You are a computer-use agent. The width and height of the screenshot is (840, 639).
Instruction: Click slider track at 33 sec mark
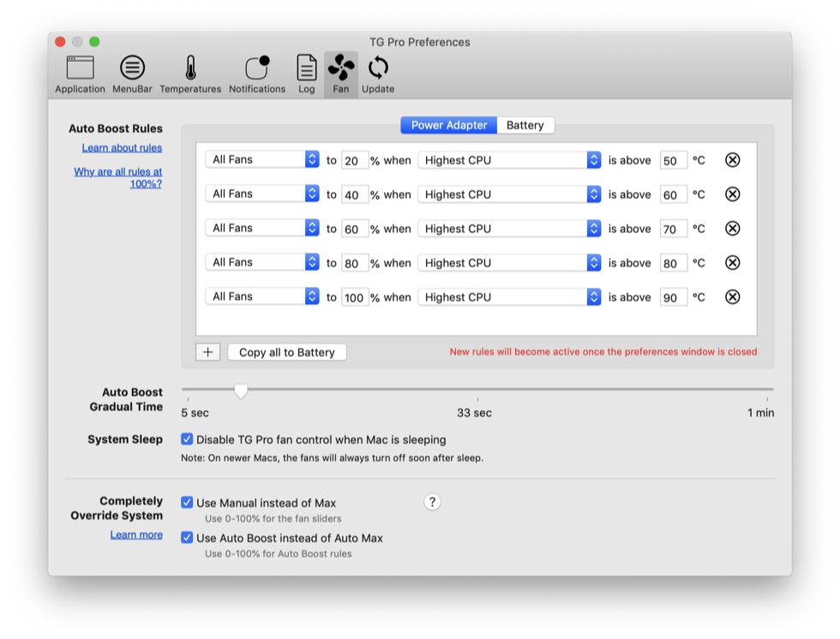(477, 389)
